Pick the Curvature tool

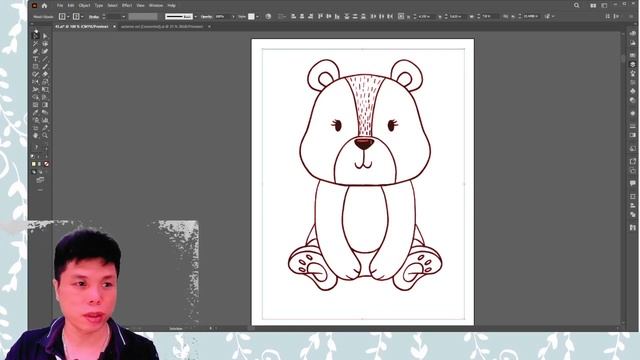(45, 51)
